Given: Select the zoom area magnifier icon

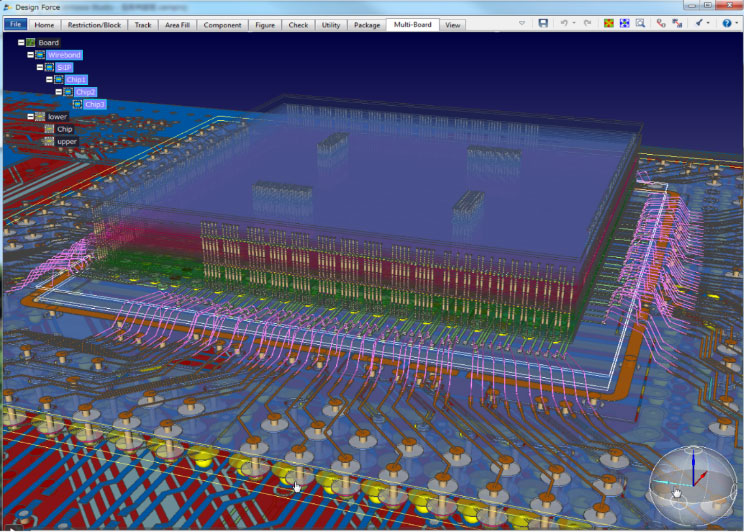Looking at the screenshot, I should (640, 23).
